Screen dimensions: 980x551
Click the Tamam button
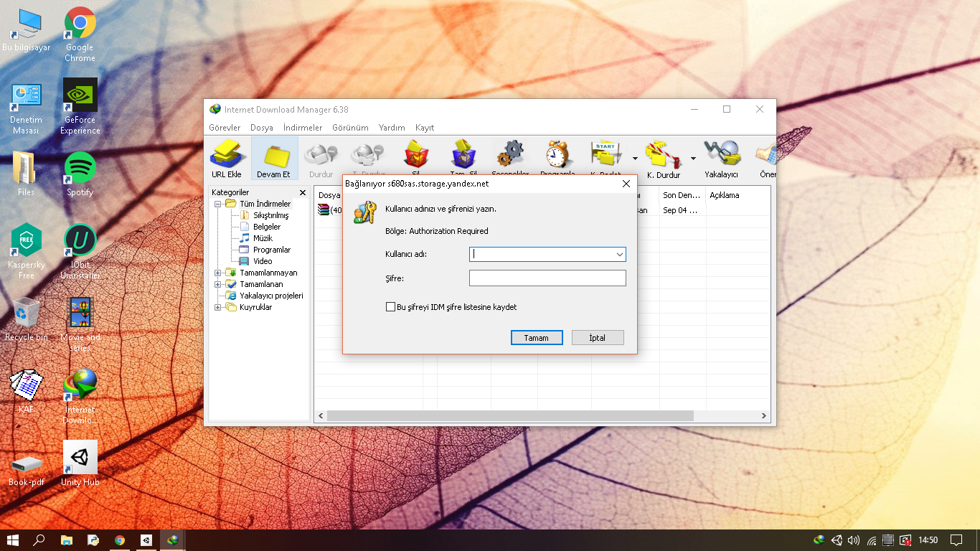tap(537, 338)
